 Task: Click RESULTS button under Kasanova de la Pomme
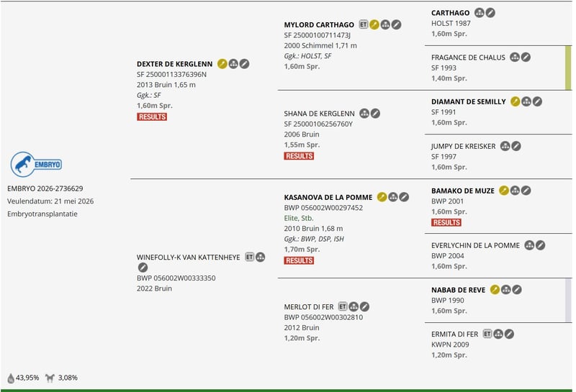pos(299,260)
